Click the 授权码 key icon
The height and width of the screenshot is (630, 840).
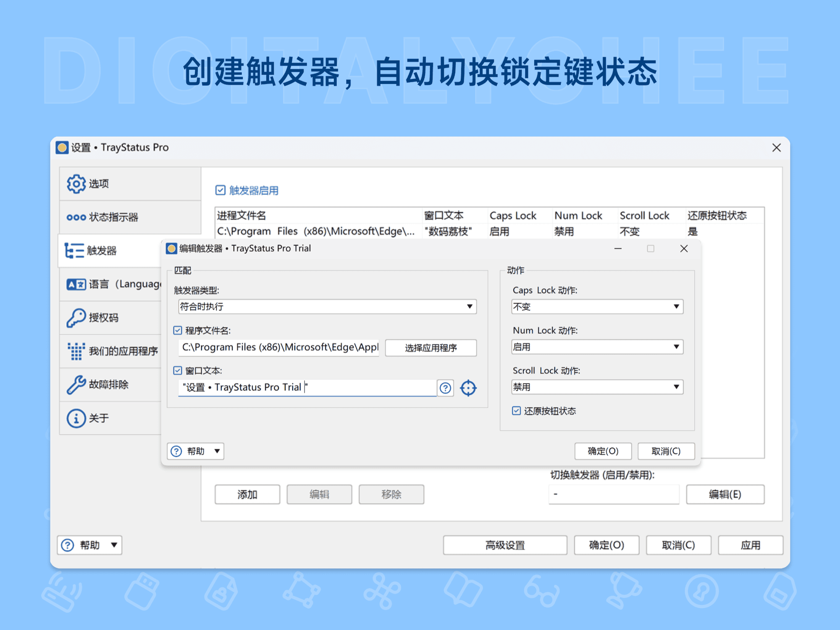[x=76, y=318]
